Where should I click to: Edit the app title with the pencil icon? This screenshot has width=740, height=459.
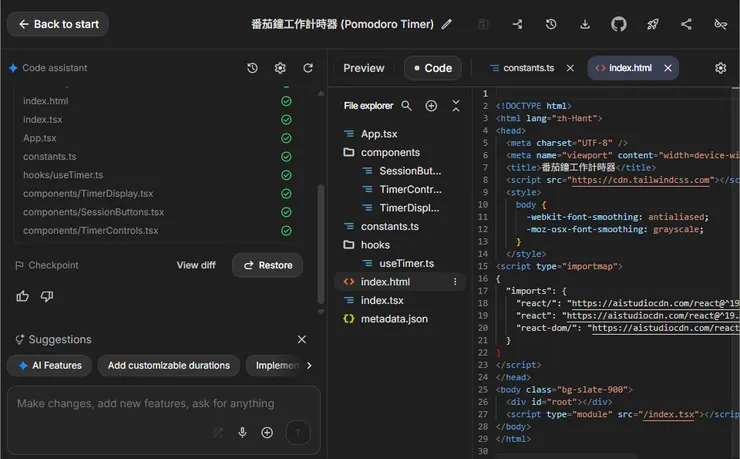(x=447, y=24)
